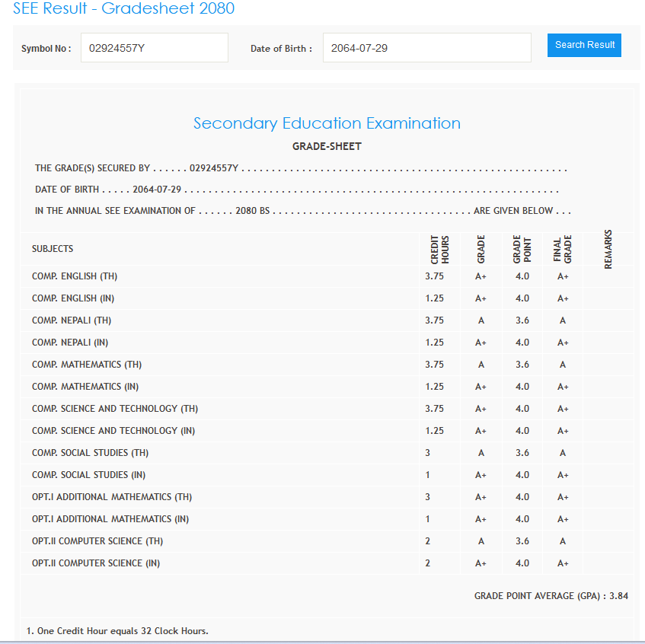Select the CREDIT HOURS column header
Image resolution: width=645 pixels, height=644 pixels.
(439, 250)
